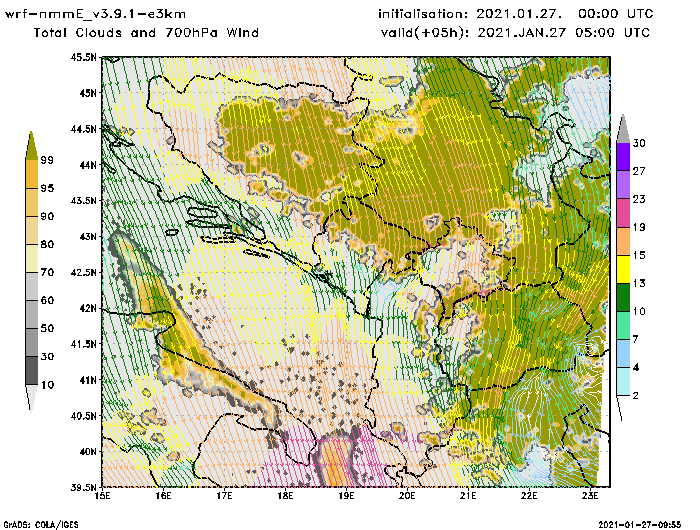700x530 pixels.
Task: Click the '18E' longitude label
Action: click(285, 496)
